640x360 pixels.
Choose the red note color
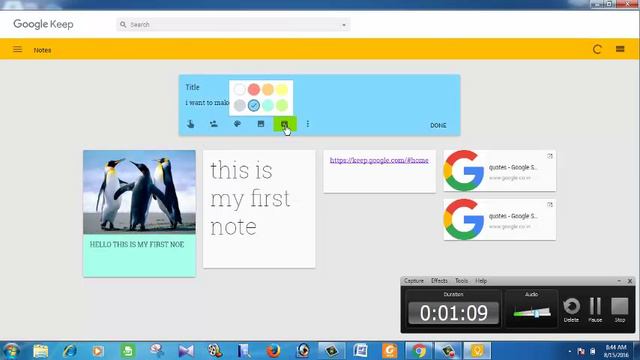coord(254,89)
